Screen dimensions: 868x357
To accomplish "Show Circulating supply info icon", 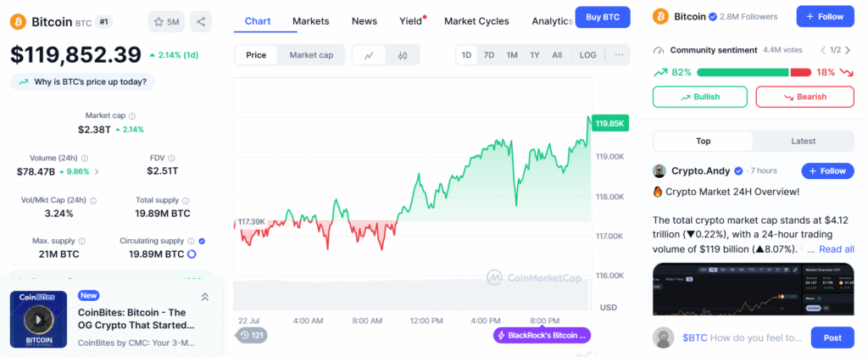I will tap(191, 242).
